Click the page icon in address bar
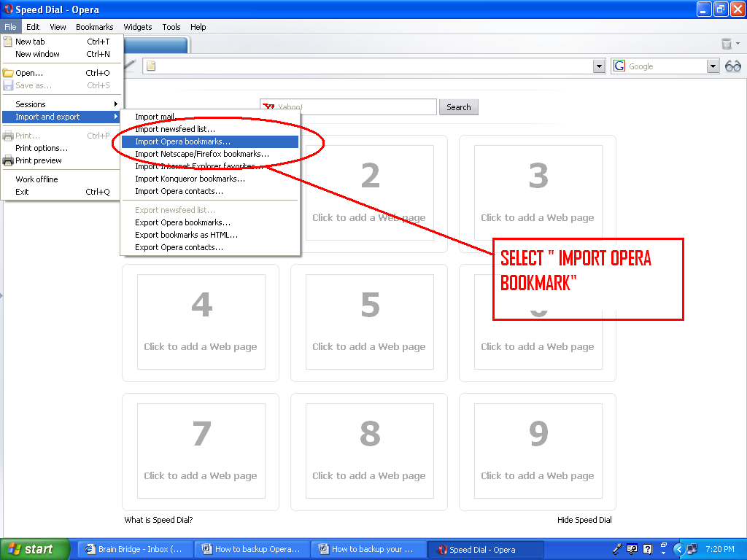Viewport: 747px width, 560px height. [151, 66]
